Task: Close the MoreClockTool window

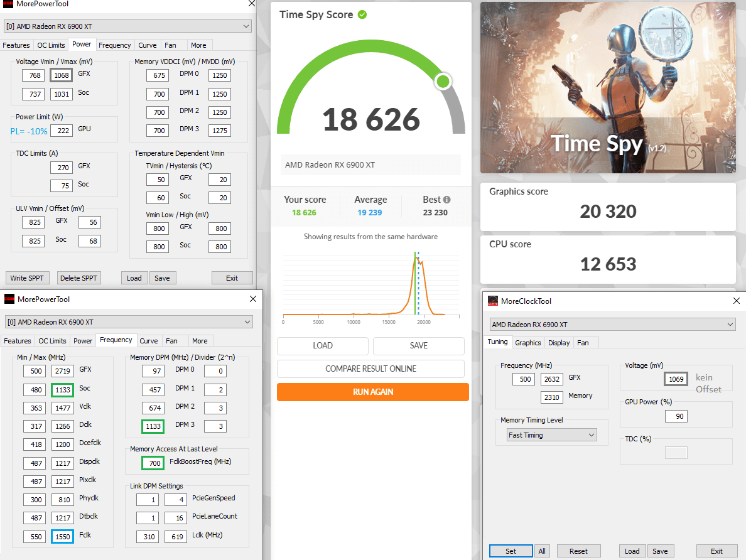Action: pos(737,301)
